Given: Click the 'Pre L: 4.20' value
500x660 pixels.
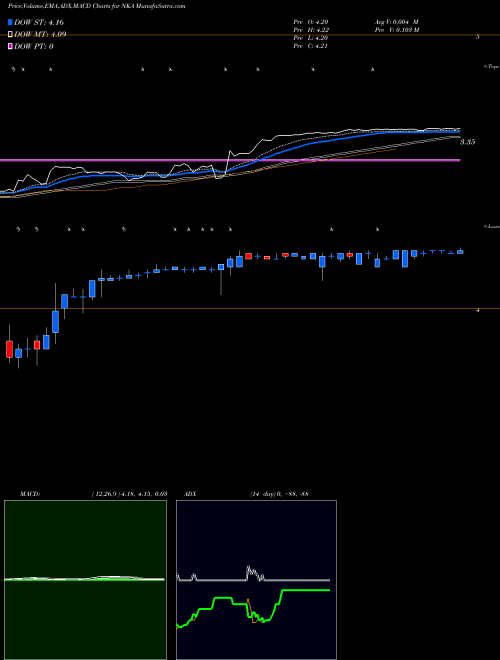Looking at the screenshot, I should 311,38.
